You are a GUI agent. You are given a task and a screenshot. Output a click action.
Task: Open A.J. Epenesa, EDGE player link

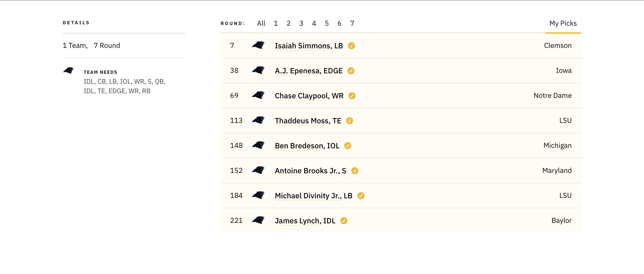[x=309, y=71]
